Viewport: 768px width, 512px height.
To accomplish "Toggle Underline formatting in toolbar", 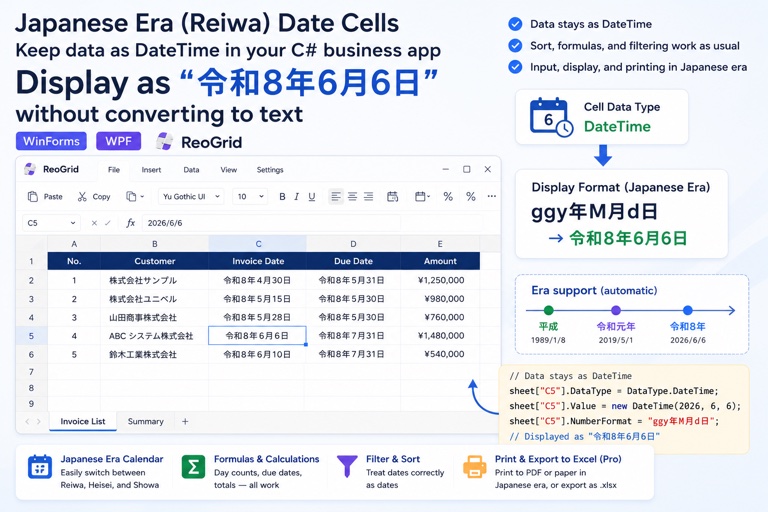I will tap(312, 196).
